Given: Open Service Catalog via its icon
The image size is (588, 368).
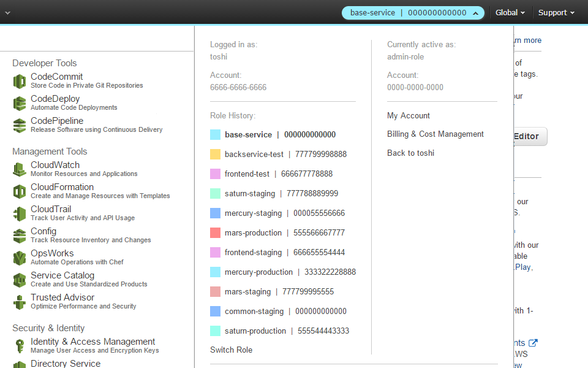Looking at the screenshot, I should click(x=19, y=279).
